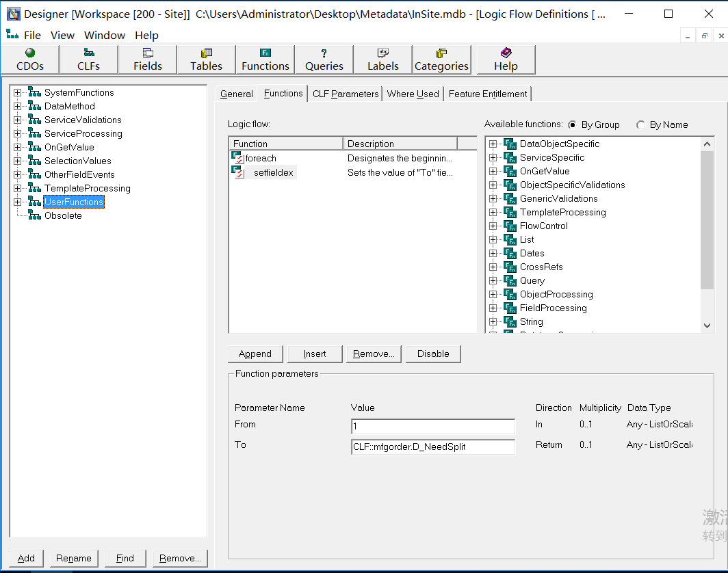The width and height of the screenshot is (728, 573).
Task: Click the Append button
Action: click(255, 354)
